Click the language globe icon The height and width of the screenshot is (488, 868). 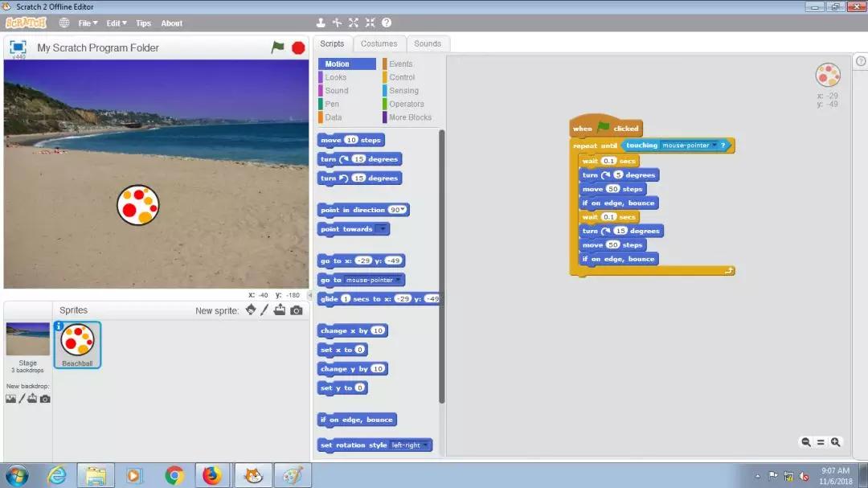coord(64,23)
